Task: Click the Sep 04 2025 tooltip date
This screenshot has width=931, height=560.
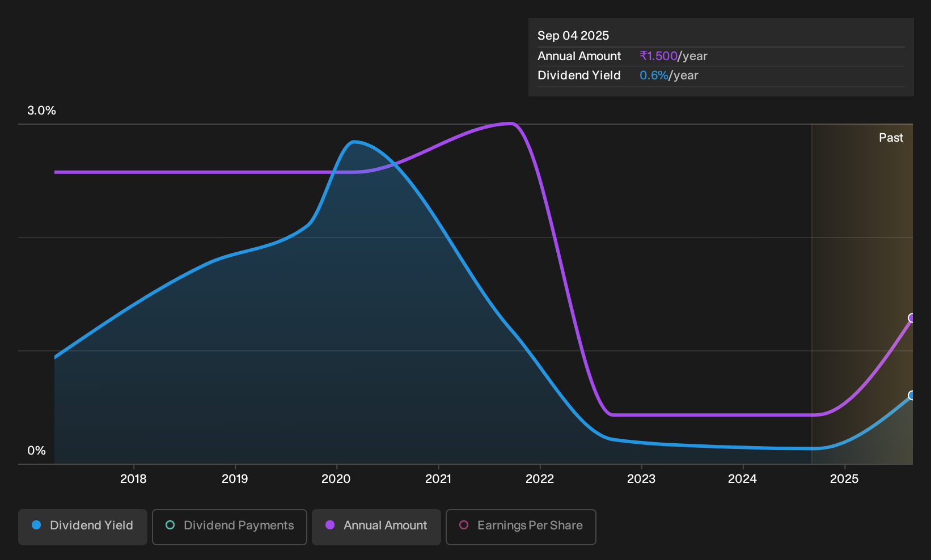Action: point(573,36)
